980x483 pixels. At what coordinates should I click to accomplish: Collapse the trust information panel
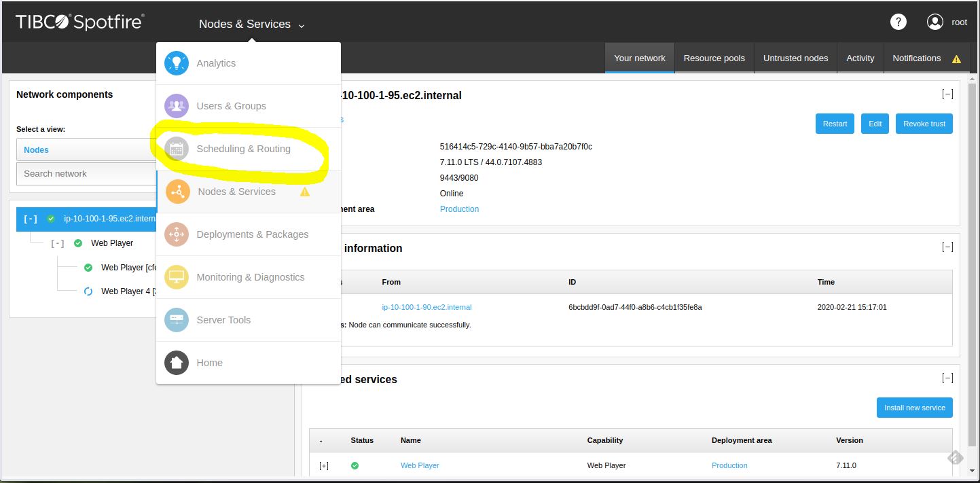(x=947, y=247)
